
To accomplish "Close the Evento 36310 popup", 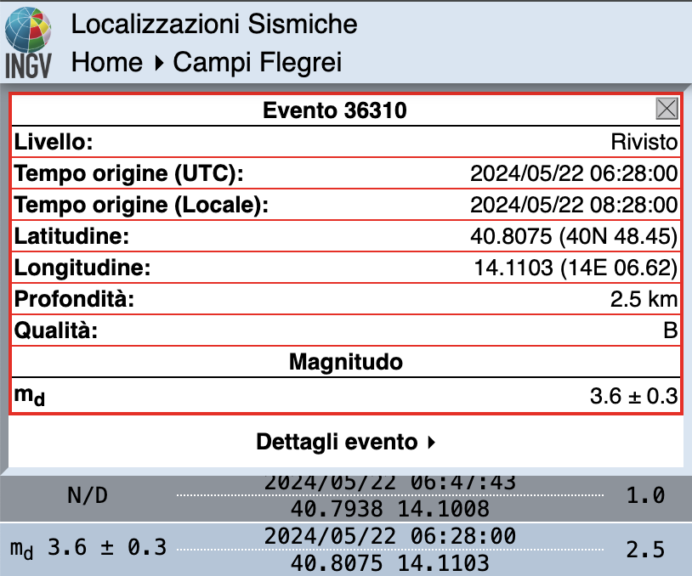I will [666, 109].
